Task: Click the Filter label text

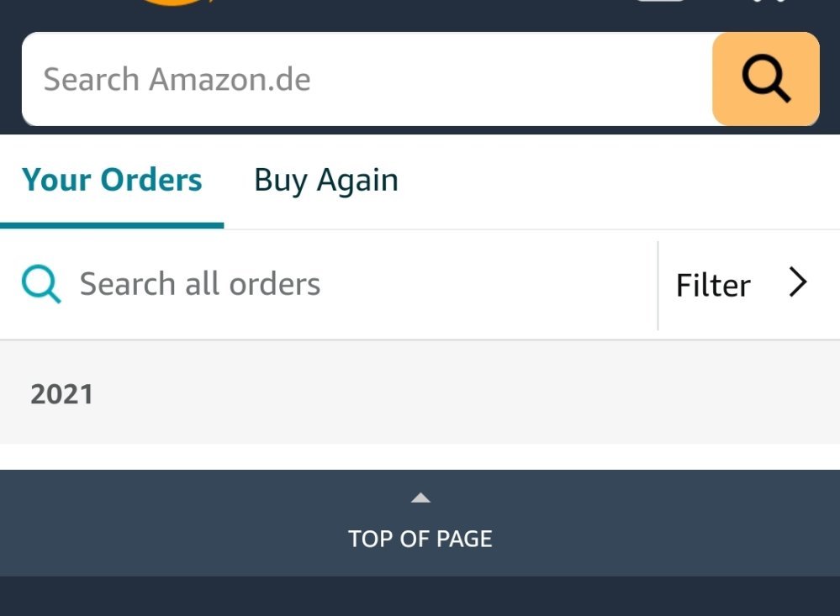Action: tap(713, 286)
